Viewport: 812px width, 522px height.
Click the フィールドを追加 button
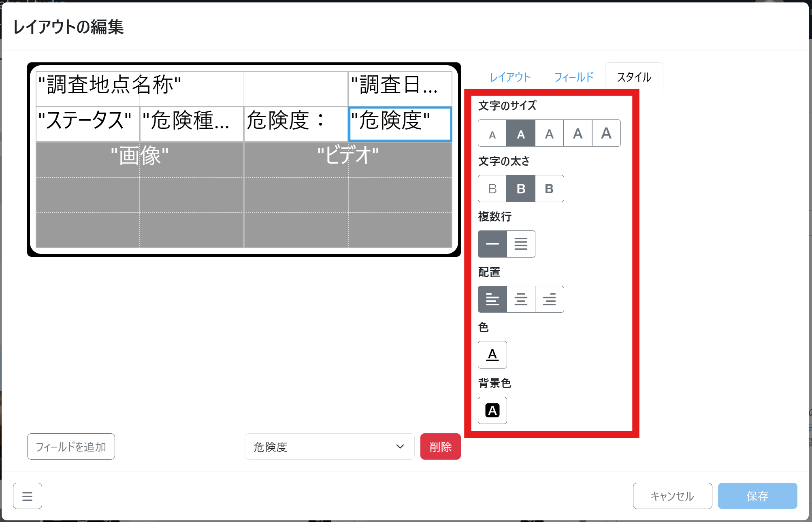point(71,447)
